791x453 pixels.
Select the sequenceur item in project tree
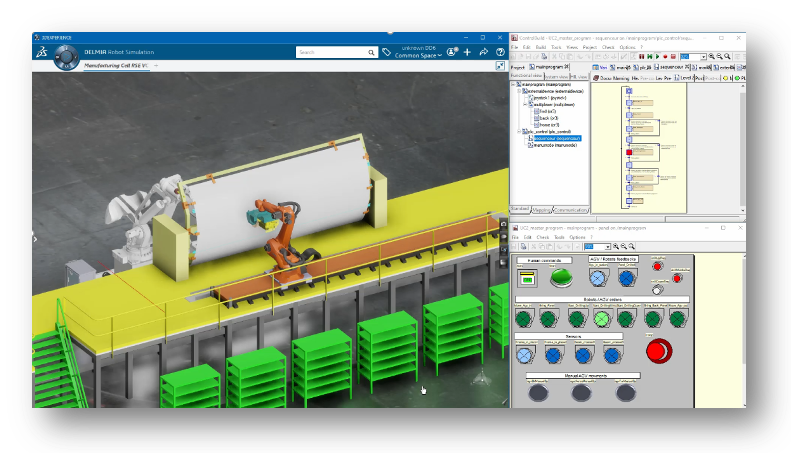tap(557, 138)
